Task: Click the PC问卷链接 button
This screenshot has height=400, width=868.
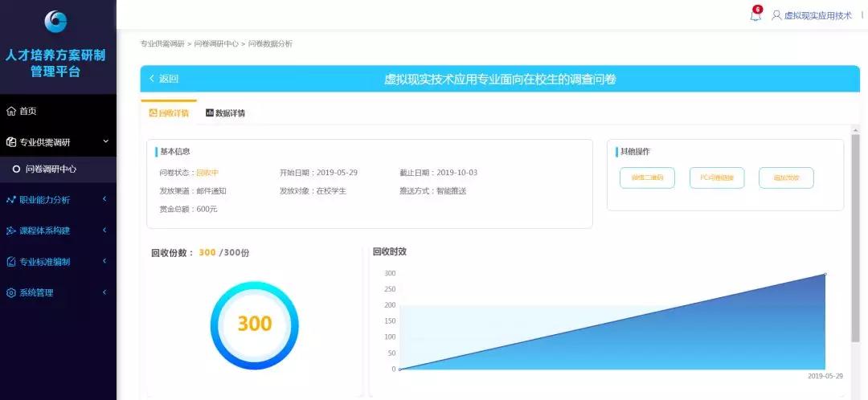Action: 717,178
